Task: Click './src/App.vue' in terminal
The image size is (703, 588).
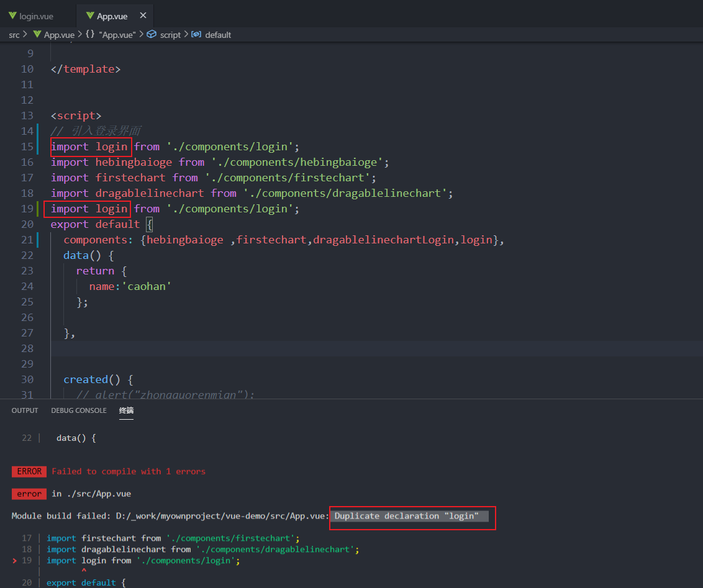Action: pos(99,494)
